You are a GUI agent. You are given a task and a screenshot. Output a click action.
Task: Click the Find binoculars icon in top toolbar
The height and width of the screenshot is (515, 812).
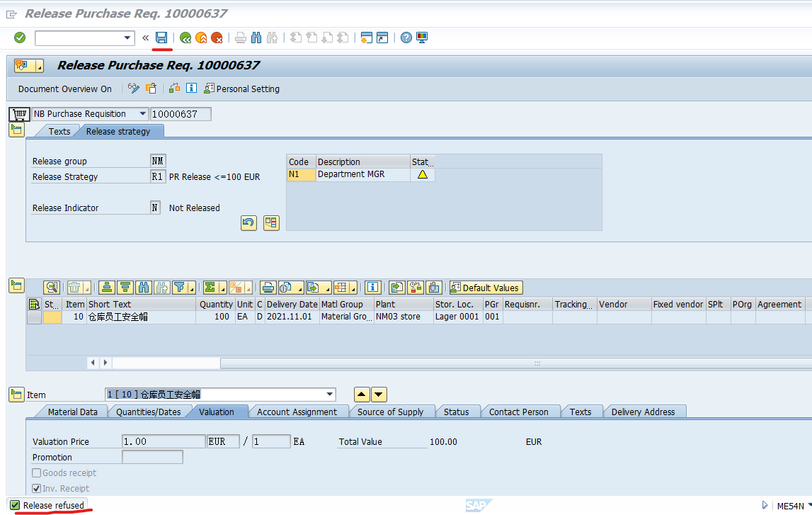256,38
